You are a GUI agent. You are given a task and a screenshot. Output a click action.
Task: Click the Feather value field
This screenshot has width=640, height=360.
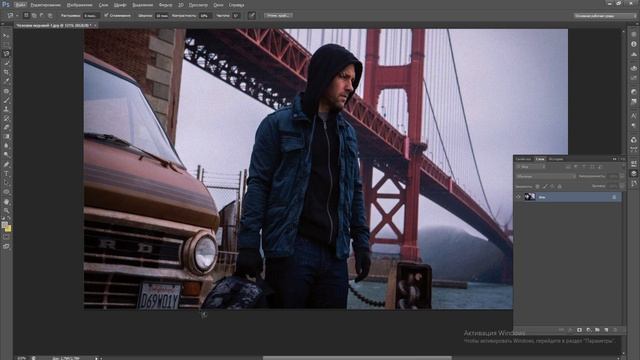click(x=91, y=16)
